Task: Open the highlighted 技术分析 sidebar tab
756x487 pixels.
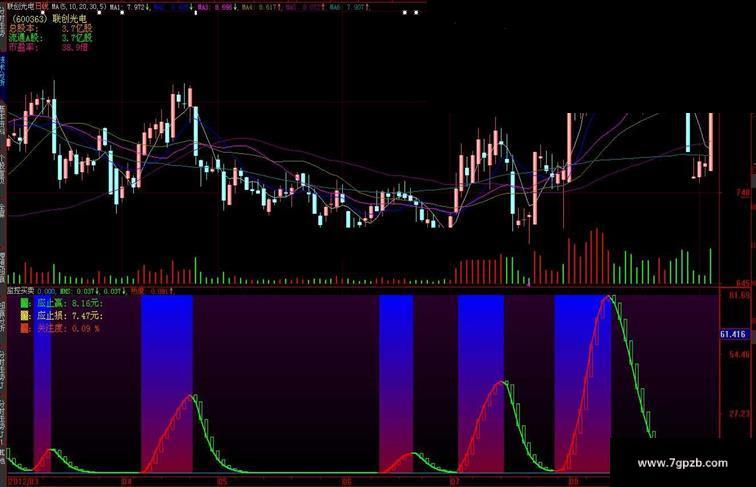Action: coord(3,77)
